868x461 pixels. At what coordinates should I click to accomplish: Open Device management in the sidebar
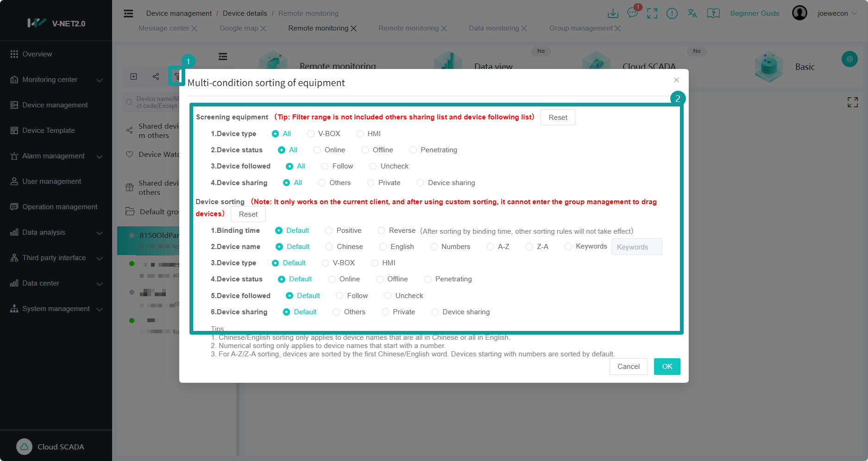[56, 105]
